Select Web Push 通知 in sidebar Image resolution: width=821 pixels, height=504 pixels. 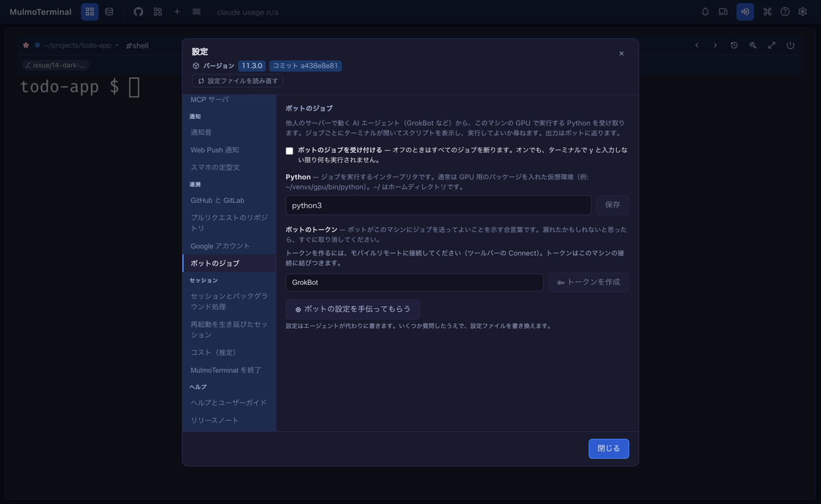point(229,150)
